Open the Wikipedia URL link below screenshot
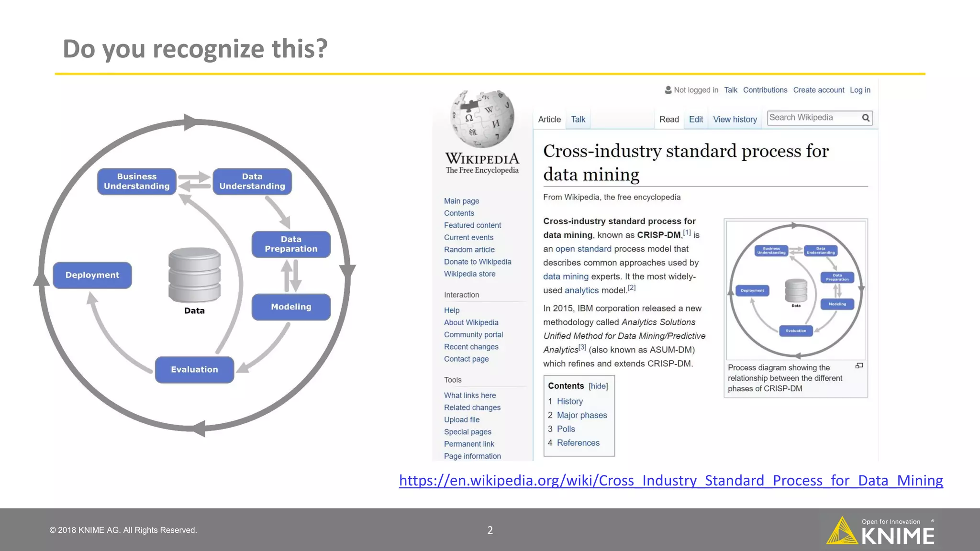This screenshot has height=551, width=980. [671, 480]
